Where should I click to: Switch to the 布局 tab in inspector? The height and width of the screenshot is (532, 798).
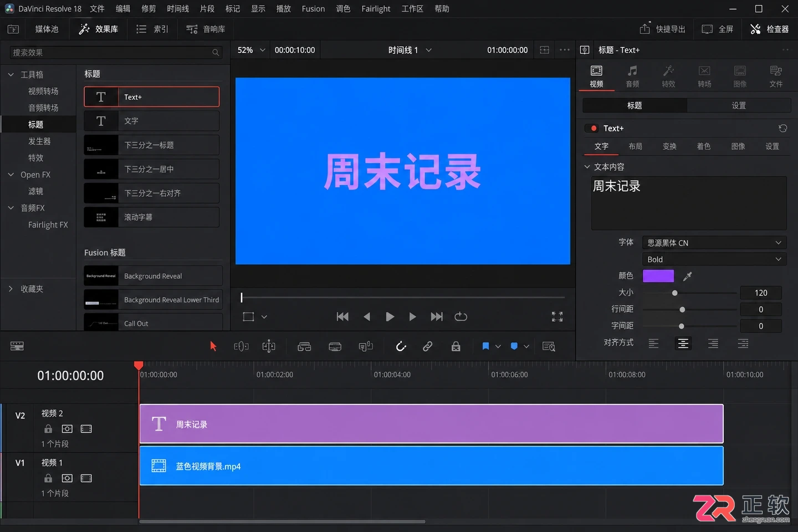click(635, 146)
